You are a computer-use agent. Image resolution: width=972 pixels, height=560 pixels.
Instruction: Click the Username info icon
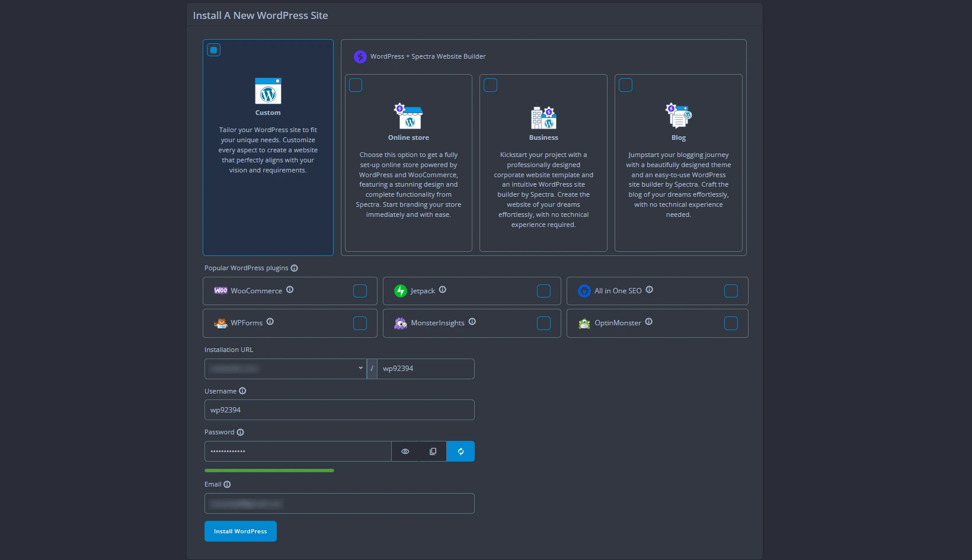[x=242, y=391]
